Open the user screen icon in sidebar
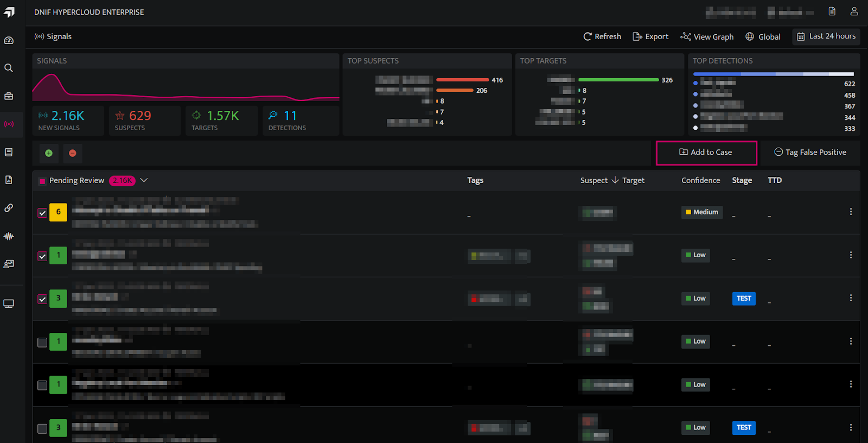This screenshot has height=443, width=868. click(9, 264)
